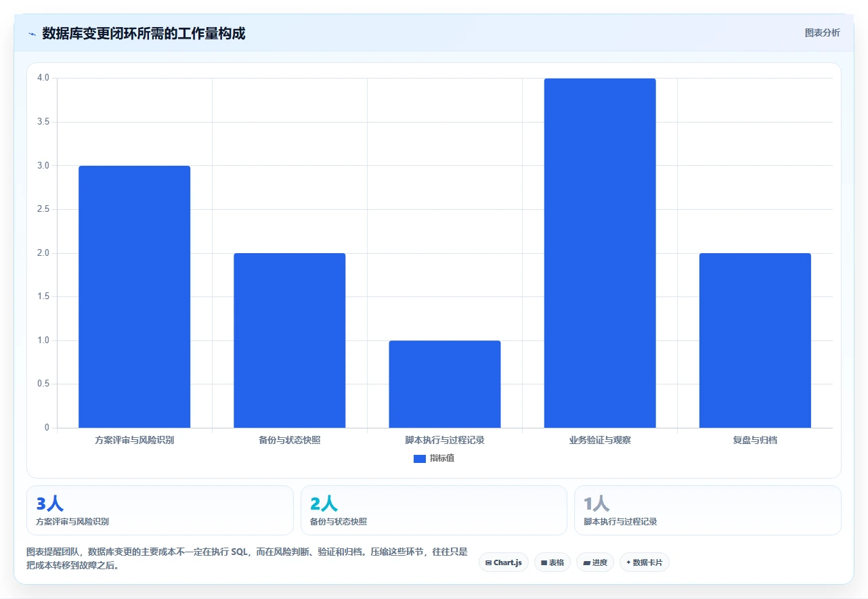Click the 备份与状态快照 axis label
This screenshot has height=599, width=868.
[289, 440]
